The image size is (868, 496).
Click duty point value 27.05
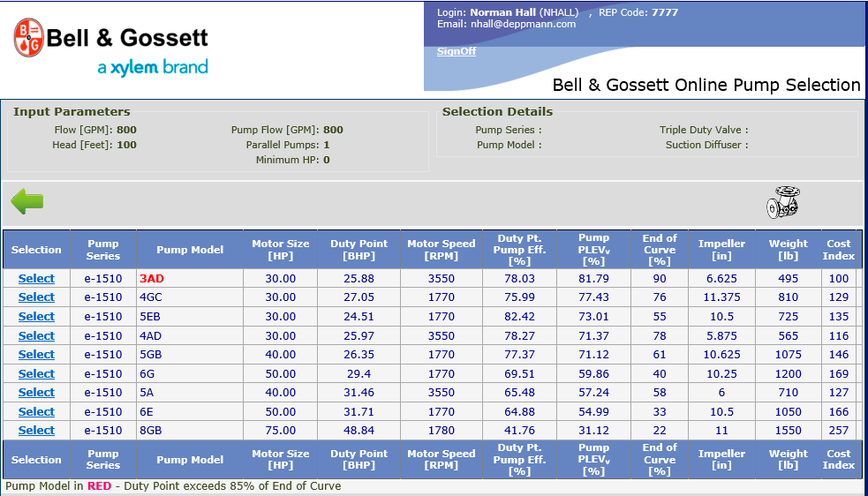click(x=359, y=297)
